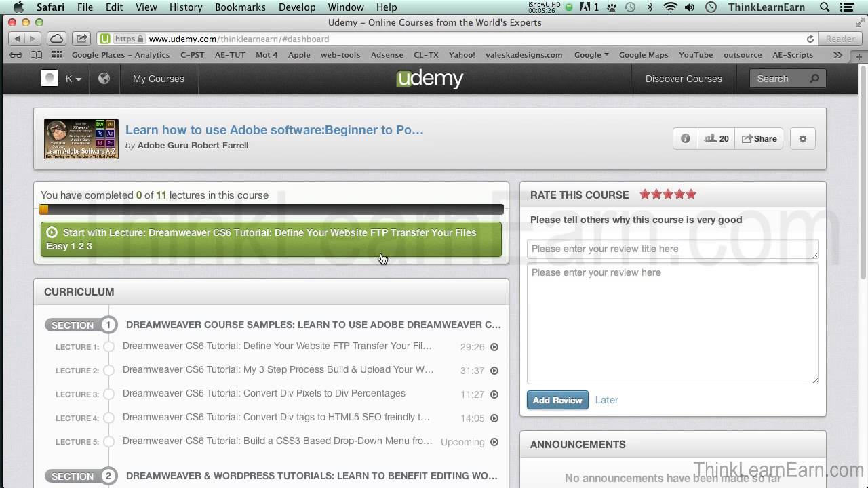The width and height of the screenshot is (868, 488).
Task: Click the Safari share toolbar icon
Action: pyautogui.click(x=81, y=39)
